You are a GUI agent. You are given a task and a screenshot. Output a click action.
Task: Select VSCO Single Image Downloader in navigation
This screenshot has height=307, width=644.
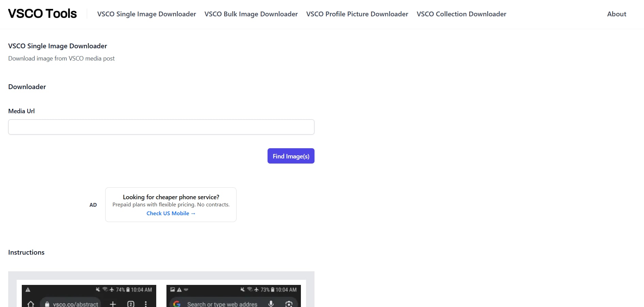click(146, 14)
